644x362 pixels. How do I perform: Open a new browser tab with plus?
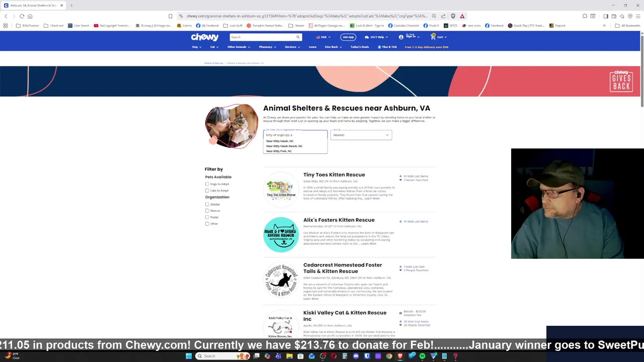click(71, 6)
